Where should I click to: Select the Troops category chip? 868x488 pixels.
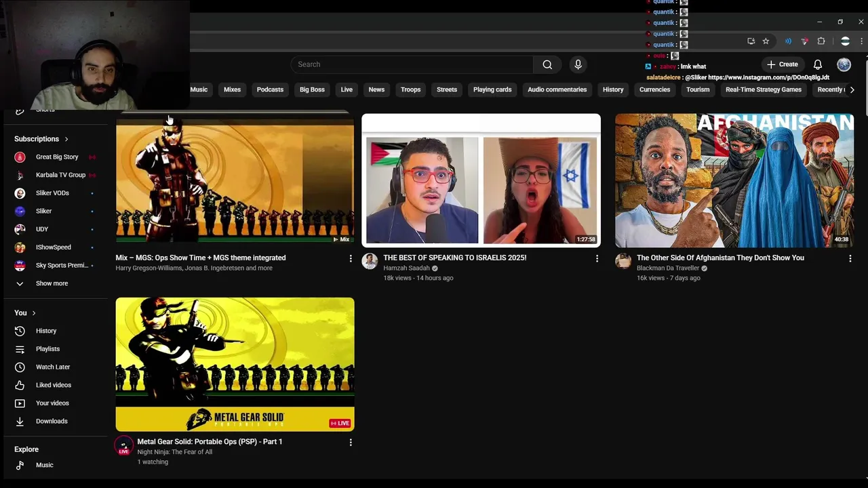click(x=410, y=89)
